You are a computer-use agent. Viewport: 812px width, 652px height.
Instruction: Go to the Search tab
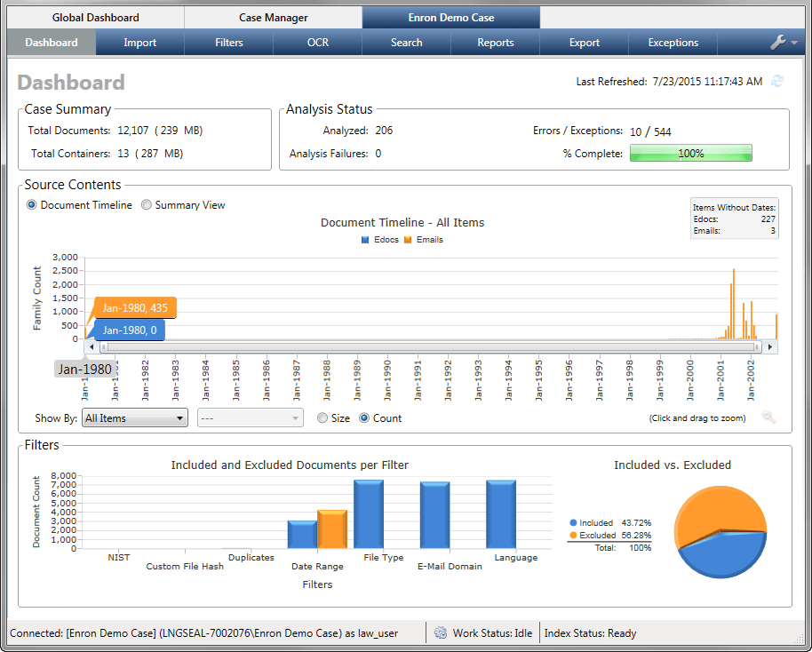407,43
